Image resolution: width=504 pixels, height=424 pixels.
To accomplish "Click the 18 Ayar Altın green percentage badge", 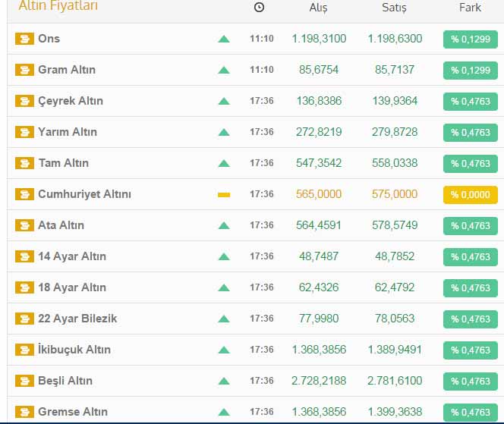I will click(x=470, y=288).
